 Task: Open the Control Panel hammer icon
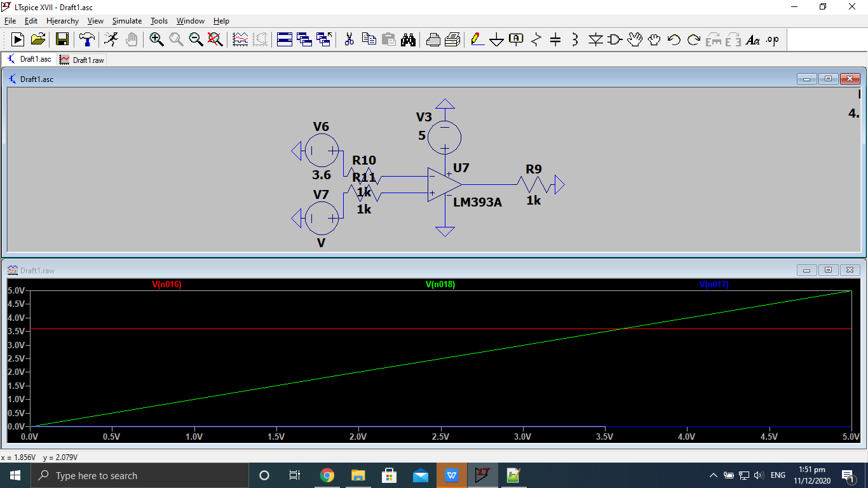click(x=87, y=39)
